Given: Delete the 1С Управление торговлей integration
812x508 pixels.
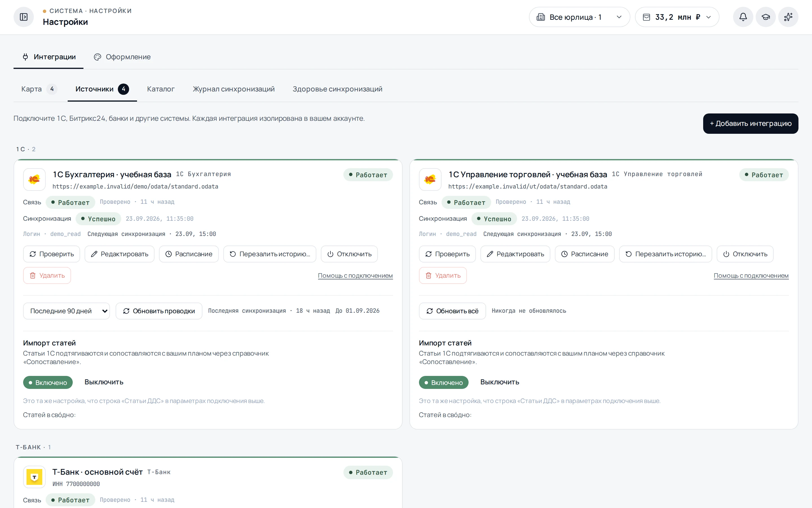Looking at the screenshot, I should pyautogui.click(x=443, y=275).
